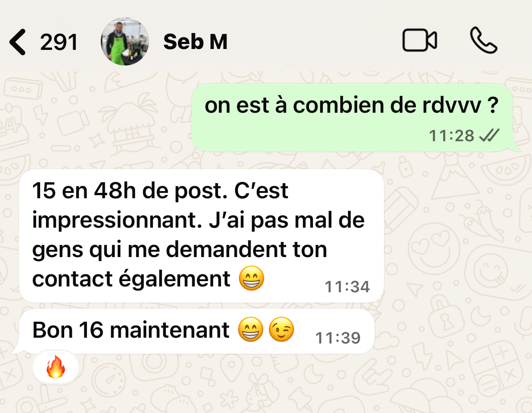532x413 pixels.
Task: Tap grinning emoji after 'Bon 16 maintenant'
Action: pos(251,329)
